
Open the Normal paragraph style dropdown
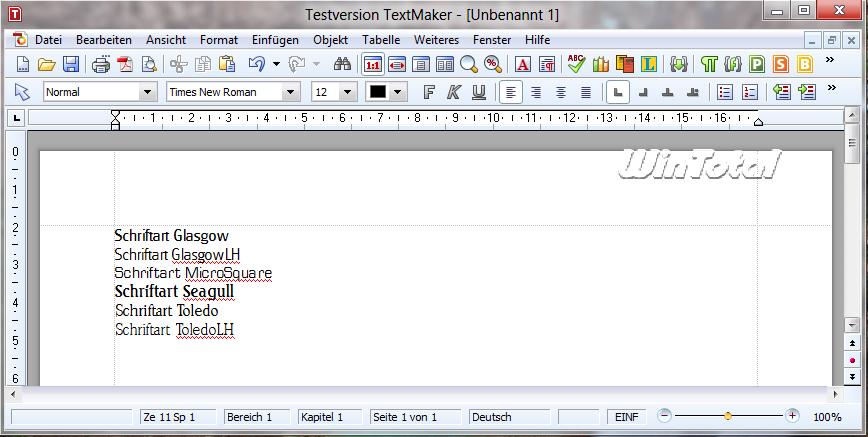pos(147,92)
